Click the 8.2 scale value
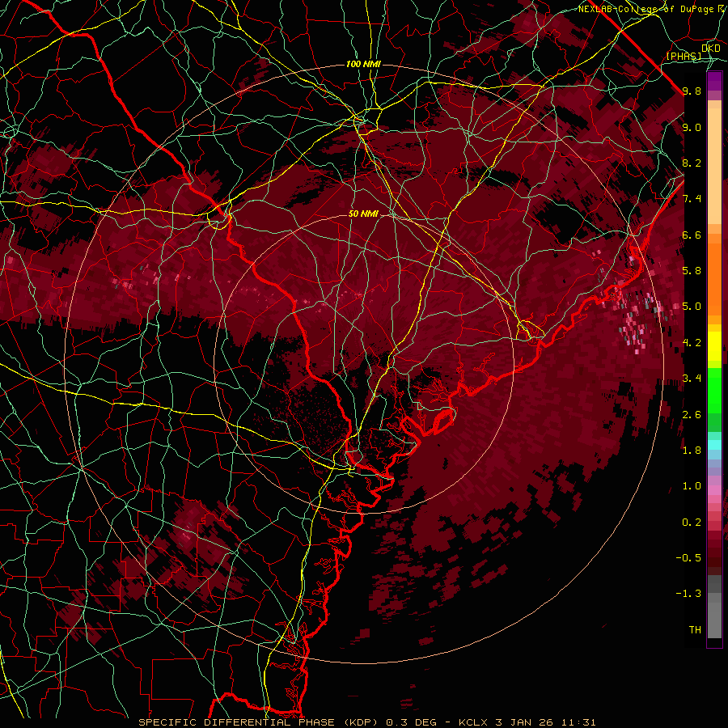Image resolution: width=728 pixels, height=728 pixels. coord(692,163)
